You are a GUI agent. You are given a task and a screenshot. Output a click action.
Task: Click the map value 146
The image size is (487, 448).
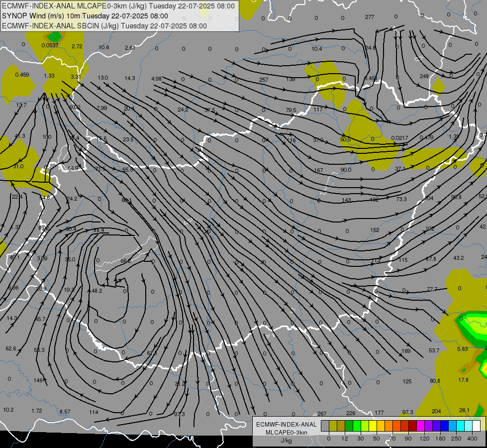(38, 380)
